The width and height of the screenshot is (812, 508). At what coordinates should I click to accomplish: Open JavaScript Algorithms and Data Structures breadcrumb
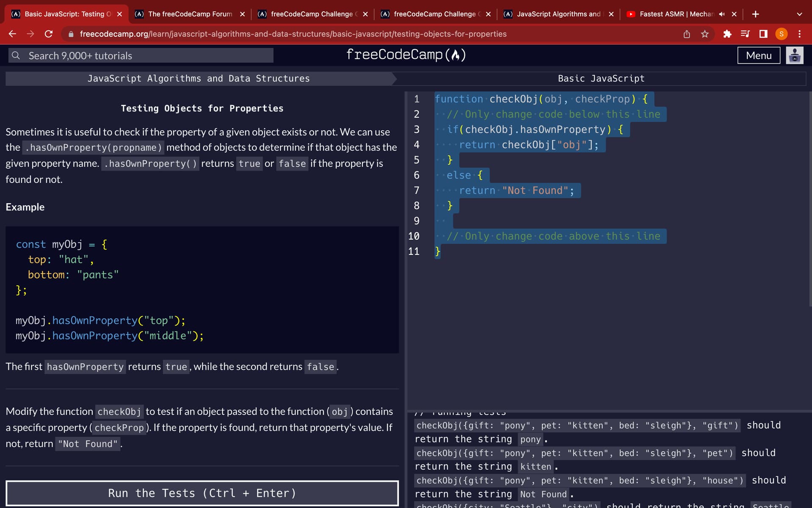[198, 78]
